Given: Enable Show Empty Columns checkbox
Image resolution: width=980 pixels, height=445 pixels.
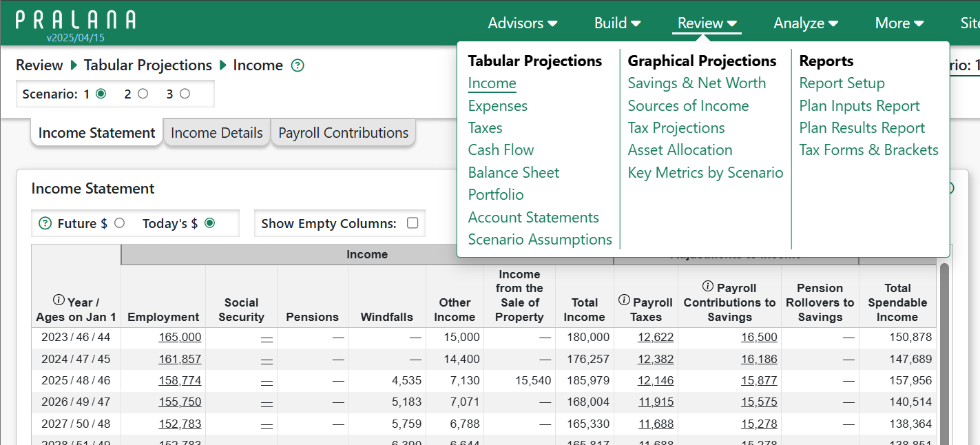Looking at the screenshot, I should click(x=413, y=223).
